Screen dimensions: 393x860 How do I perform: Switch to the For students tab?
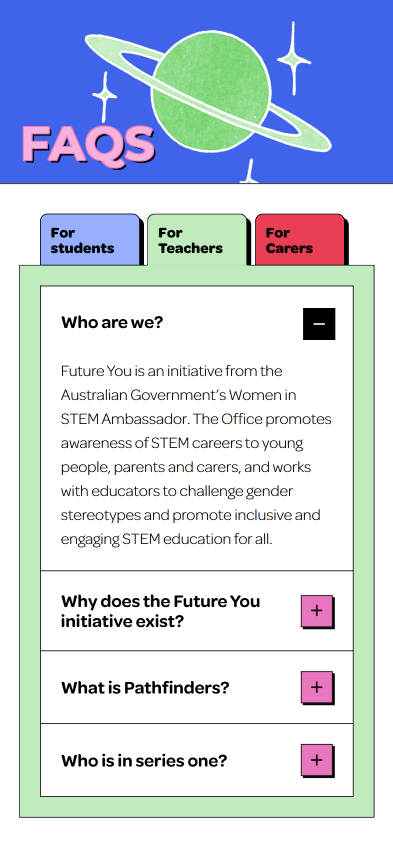pos(90,240)
